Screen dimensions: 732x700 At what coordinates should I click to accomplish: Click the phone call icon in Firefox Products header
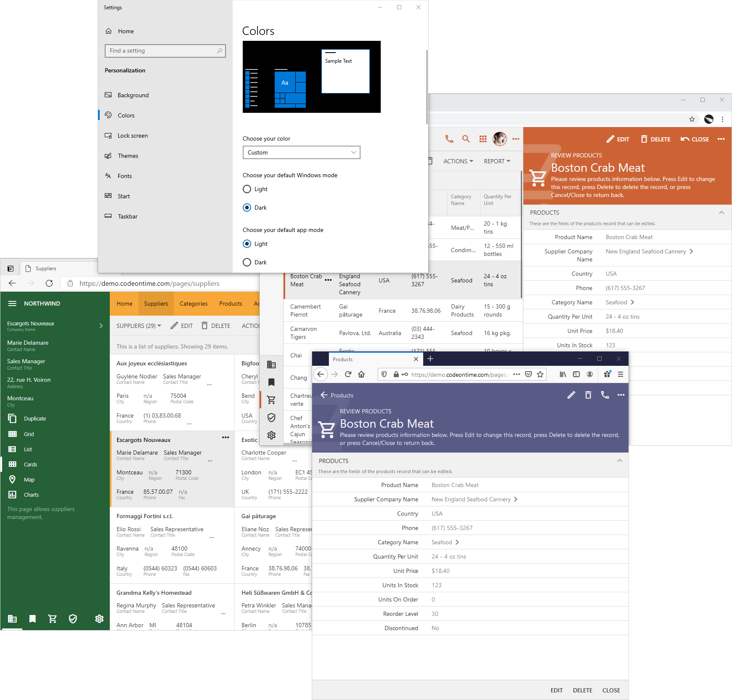tap(605, 395)
